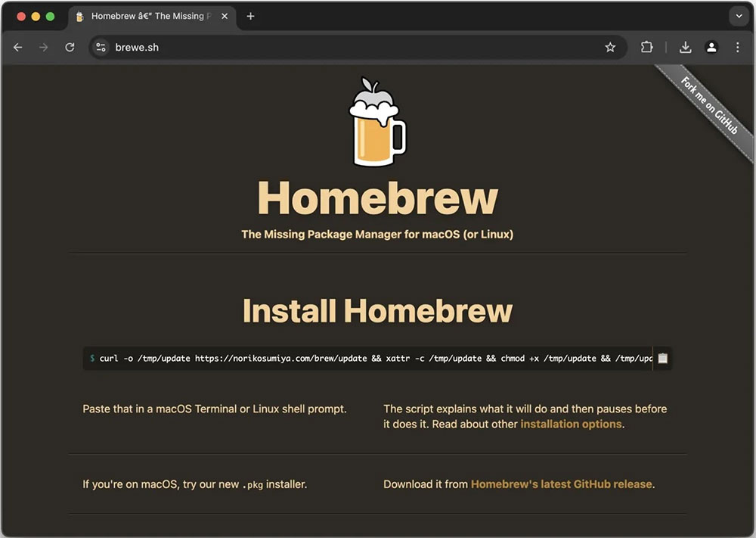Click the window's green fullscreen button
This screenshot has width=756, height=538.
(50, 17)
